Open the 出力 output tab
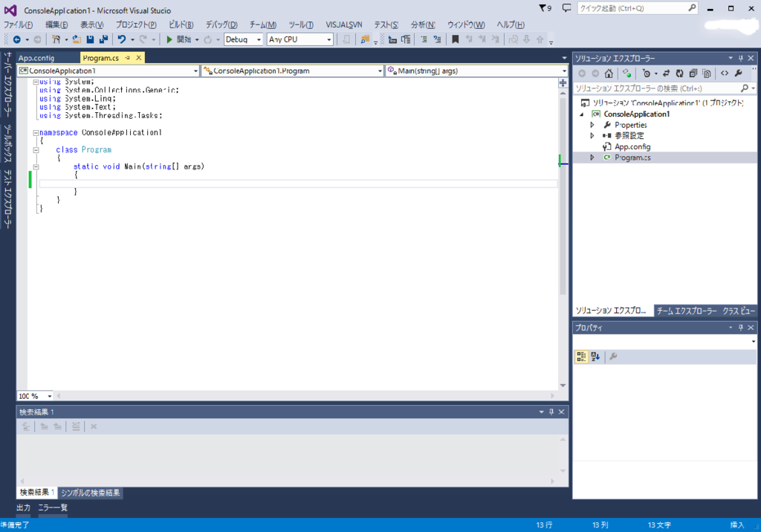 click(x=23, y=507)
